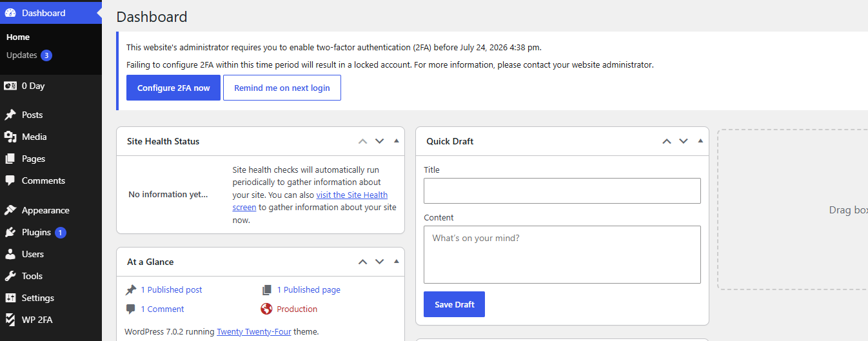
Task: Click the Dashboard page heading
Action: point(152,17)
